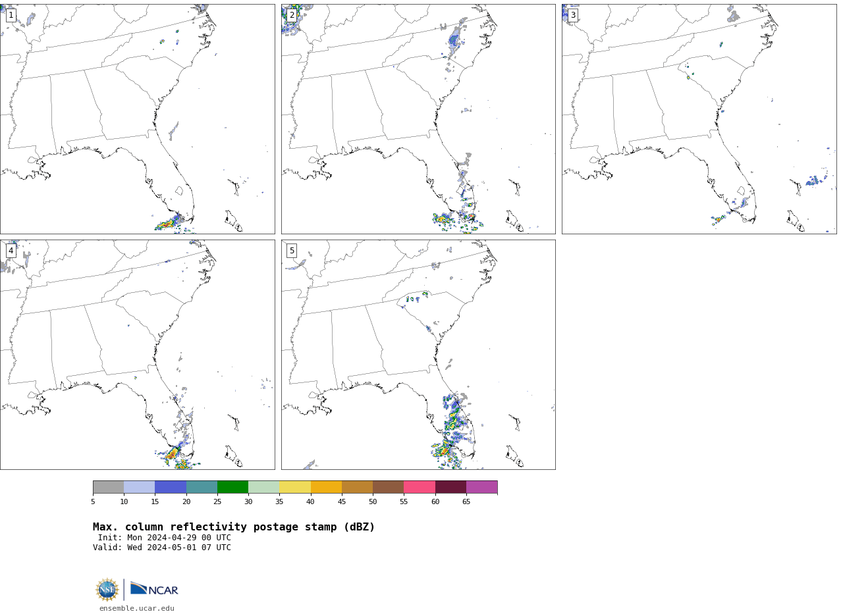Viewport: 843px width, 616px height.
Task: Open ensemble member 3 reflectivity map
Action: 699,119
